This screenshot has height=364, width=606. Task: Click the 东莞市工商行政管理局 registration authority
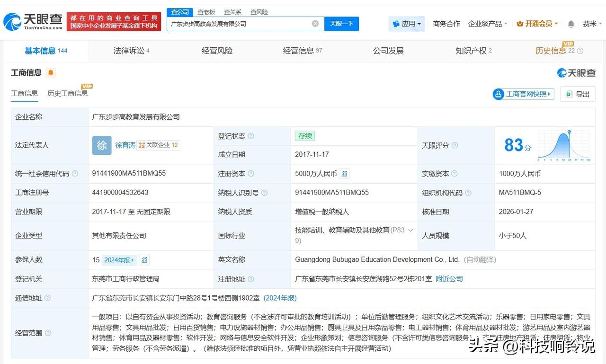[126, 279]
